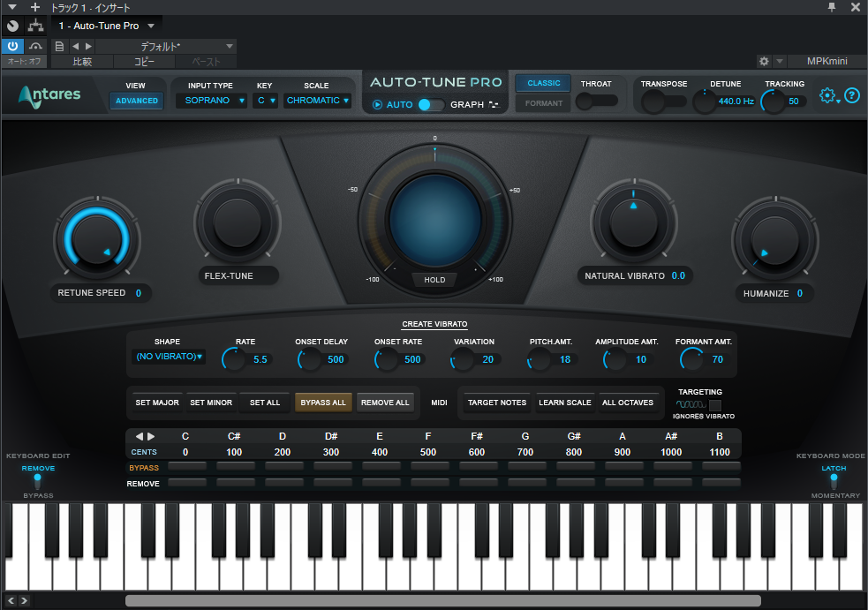The height and width of the screenshot is (610, 868).
Task: Open the Input Type Soprano dropdown
Action: click(x=211, y=100)
